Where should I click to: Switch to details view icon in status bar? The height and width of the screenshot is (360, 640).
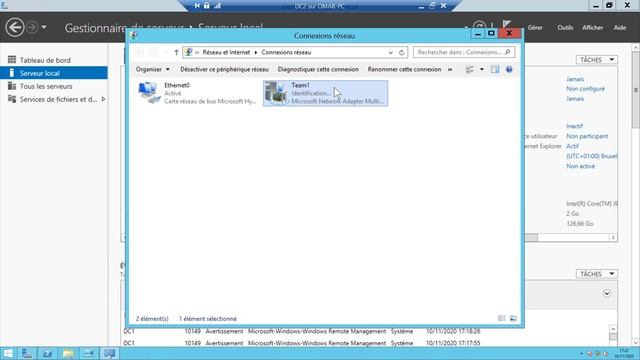502,319
